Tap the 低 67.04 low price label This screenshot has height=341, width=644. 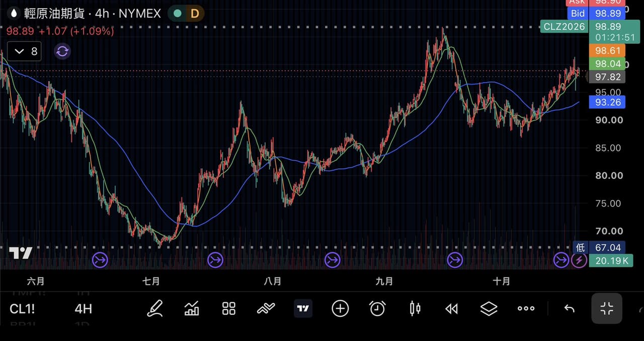(599, 247)
